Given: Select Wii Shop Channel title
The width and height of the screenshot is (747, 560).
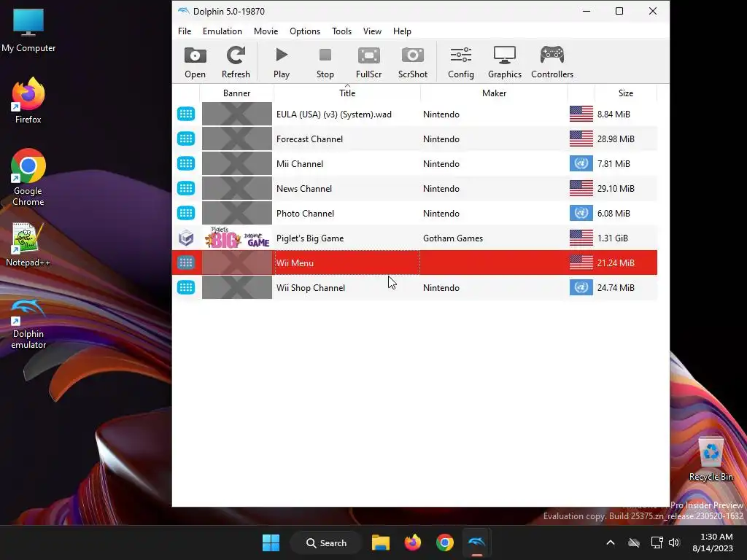Looking at the screenshot, I should [311, 287].
